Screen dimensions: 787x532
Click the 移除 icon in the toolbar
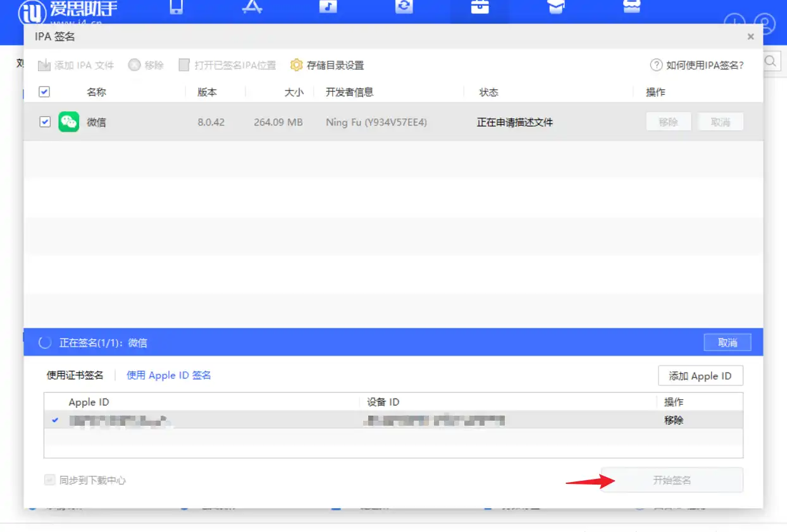(134, 65)
